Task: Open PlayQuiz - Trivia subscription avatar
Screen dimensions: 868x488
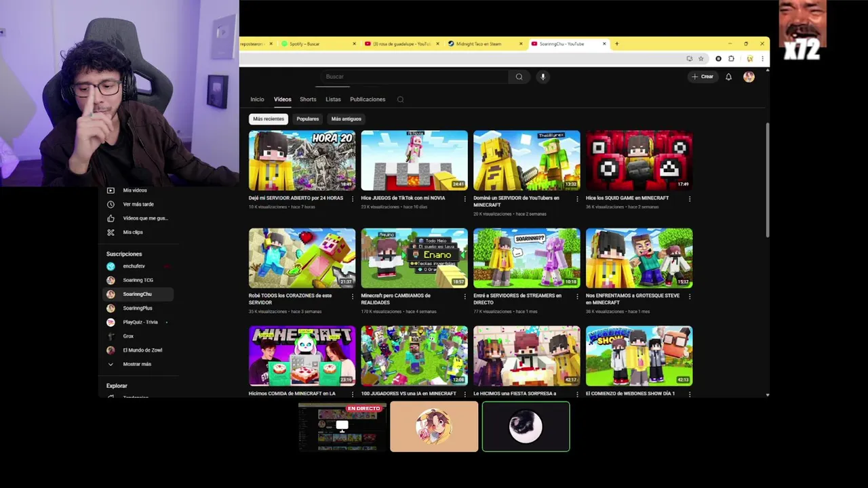Action: (x=111, y=323)
